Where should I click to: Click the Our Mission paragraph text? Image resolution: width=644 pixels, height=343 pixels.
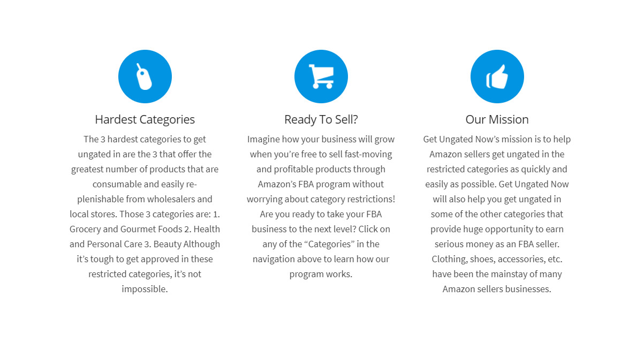tap(497, 214)
